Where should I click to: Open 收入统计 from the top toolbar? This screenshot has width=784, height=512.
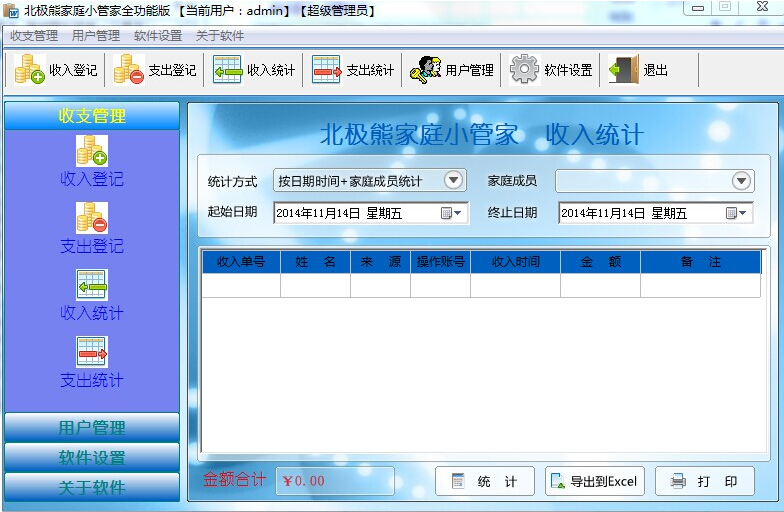click(x=254, y=70)
